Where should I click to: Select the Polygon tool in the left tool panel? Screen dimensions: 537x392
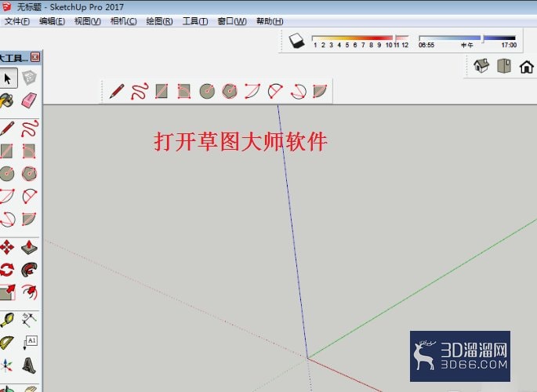pos(29,173)
